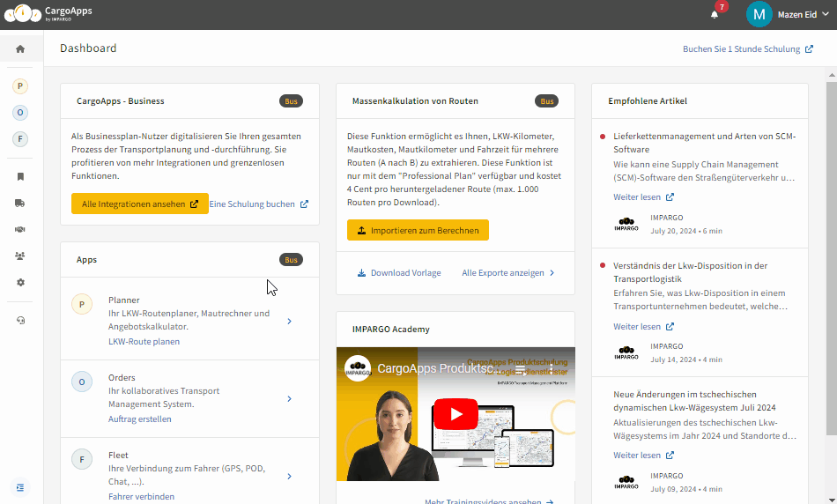Click the YouTube channel IMPARGO avatar on video
This screenshot has width=837, height=504.
tap(359, 368)
